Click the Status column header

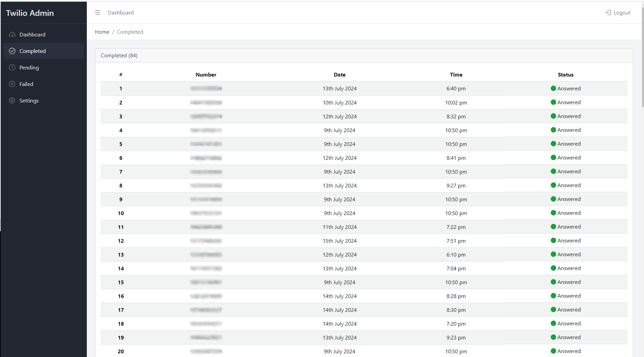click(x=566, y=75)
